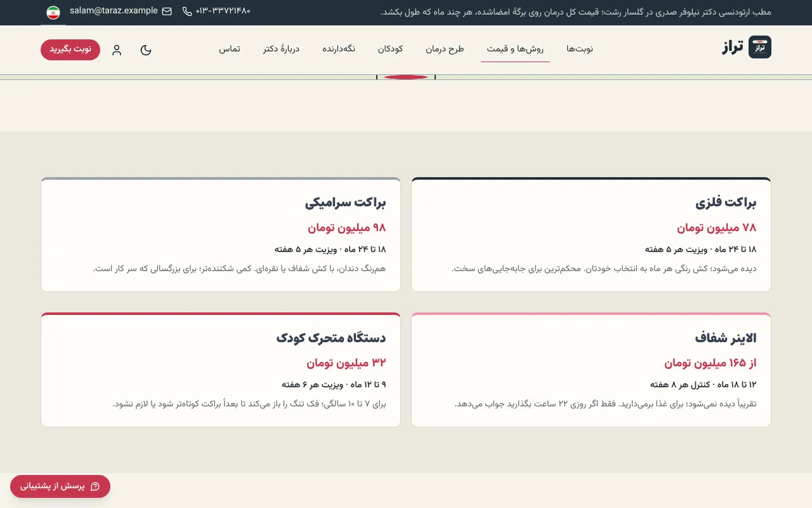Click the براکت سرامیکی card title

point(346,203)
